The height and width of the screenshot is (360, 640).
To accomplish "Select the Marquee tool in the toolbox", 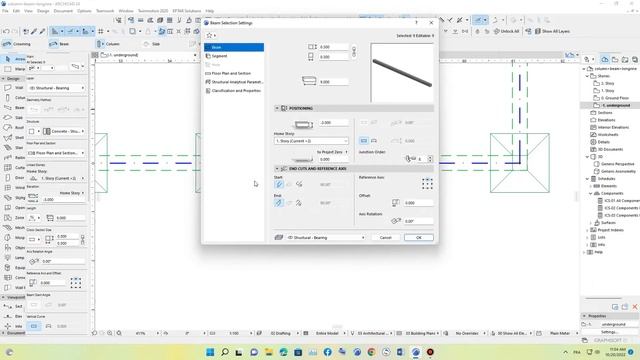I will 14,69.
